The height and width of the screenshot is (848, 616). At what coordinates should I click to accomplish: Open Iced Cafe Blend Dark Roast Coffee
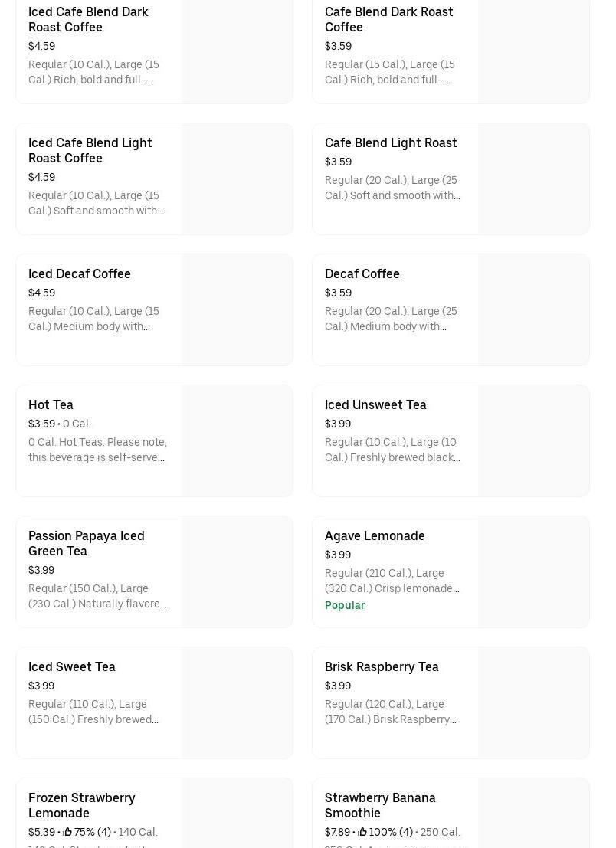[x=88, y=19]
